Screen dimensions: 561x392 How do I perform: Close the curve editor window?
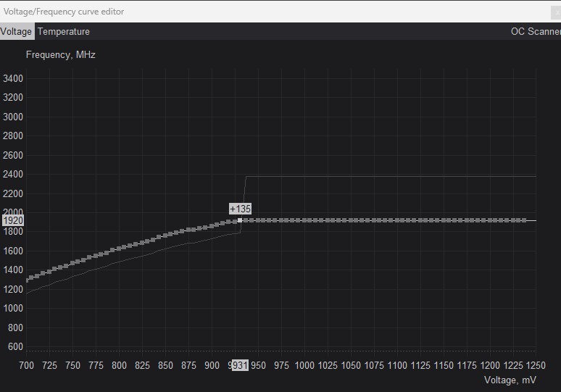557,12
